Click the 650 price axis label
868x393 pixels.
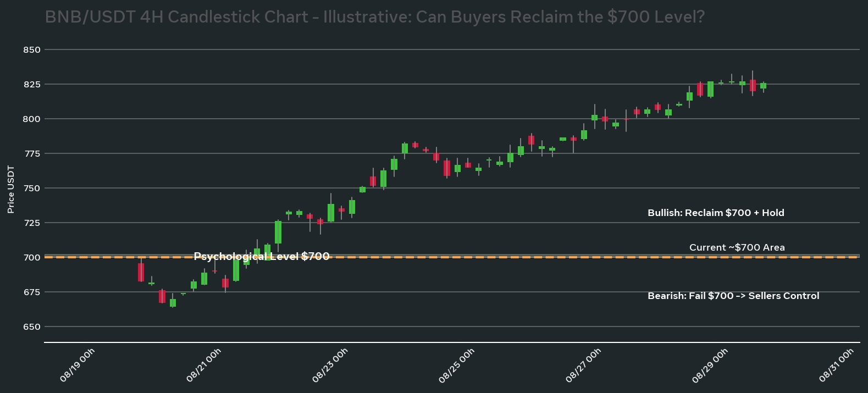tap(32, 326)
